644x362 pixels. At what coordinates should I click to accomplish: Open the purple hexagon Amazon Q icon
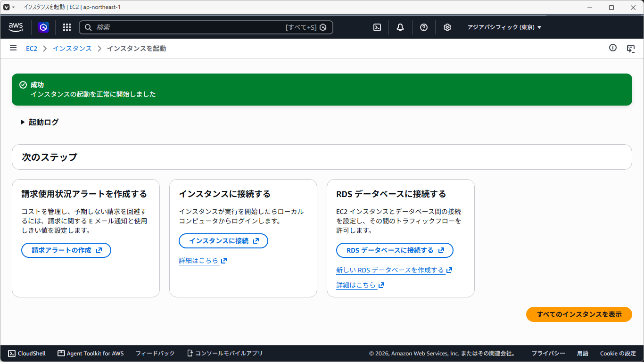click(43, 27)
